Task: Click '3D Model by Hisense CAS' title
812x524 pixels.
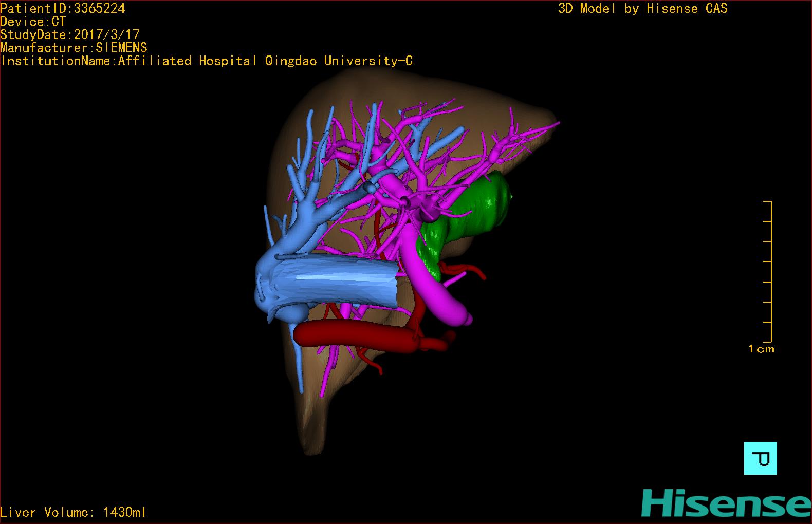Action: coord(643,8)
